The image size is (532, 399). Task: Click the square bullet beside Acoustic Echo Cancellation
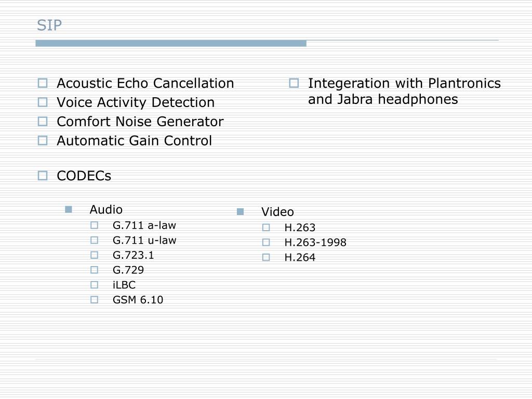pos(43,83)
